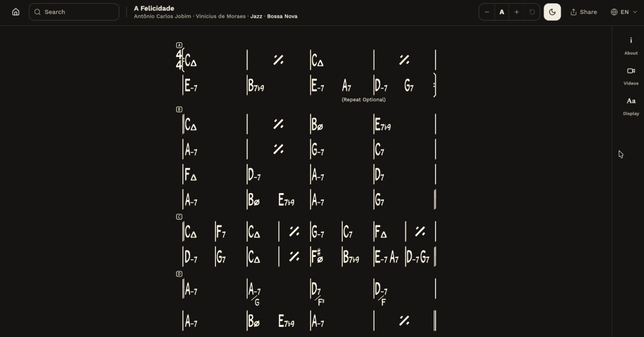
Task: Click the B7b9 chord in section A
Action: point(256,86)
